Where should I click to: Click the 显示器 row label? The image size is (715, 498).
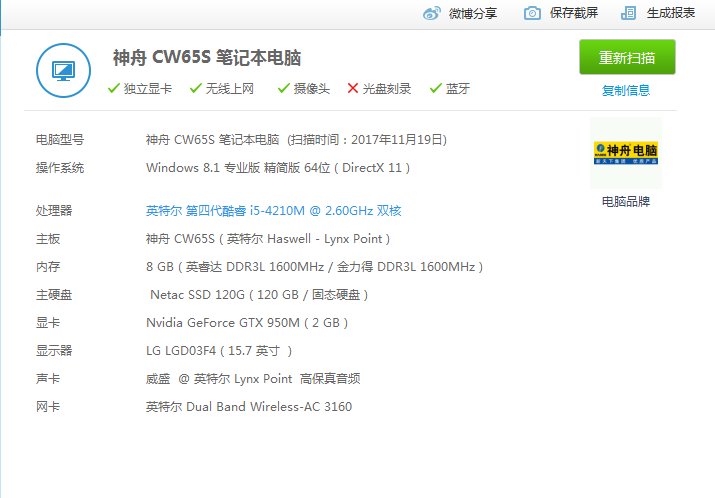pyautogui.click(x=54, y=351)
